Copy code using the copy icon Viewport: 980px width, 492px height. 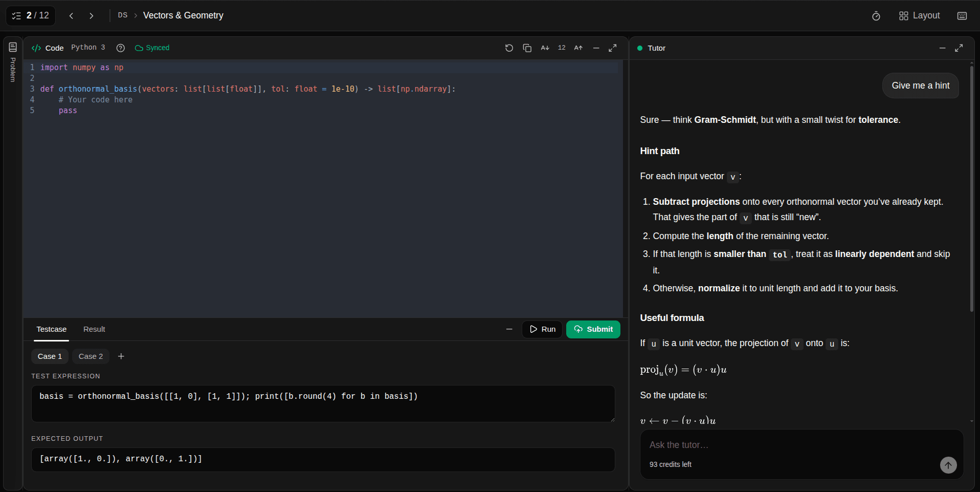tap(527, 48)
